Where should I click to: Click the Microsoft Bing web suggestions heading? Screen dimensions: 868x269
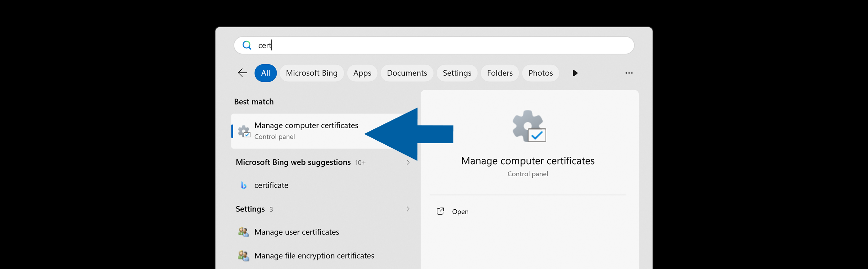coord(293,162)
